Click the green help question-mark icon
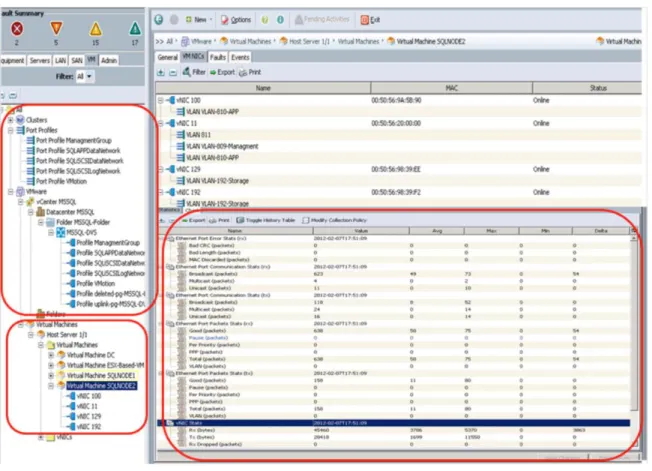 pyautogui.click(x=265, y=20)
